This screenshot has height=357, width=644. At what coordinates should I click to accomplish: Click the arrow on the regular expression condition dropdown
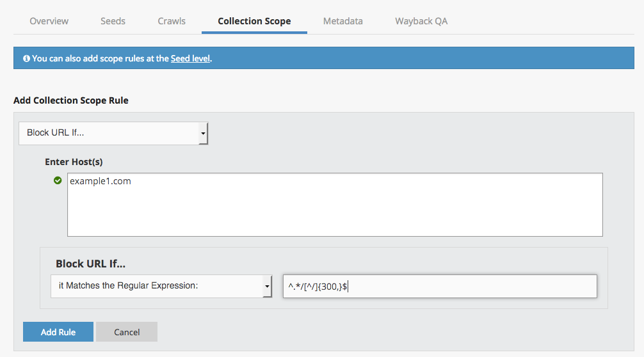pos(267,287)
